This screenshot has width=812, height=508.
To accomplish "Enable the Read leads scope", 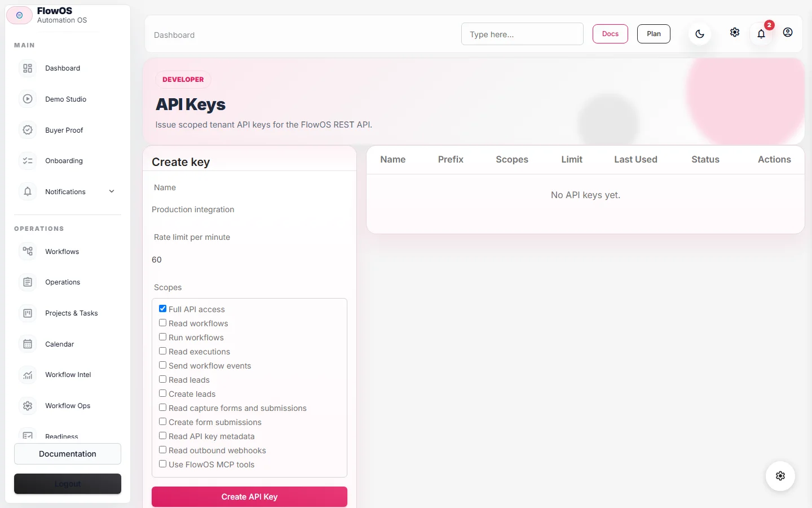I will [x=162, y=379].
